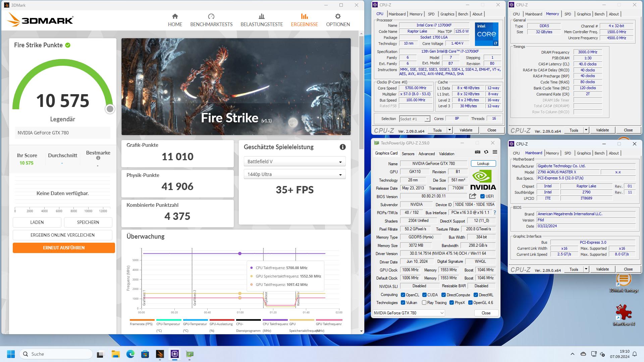This screenshot has height=362, width=644.
Task: Click the Speichern button
Action: tap(88, 222)
